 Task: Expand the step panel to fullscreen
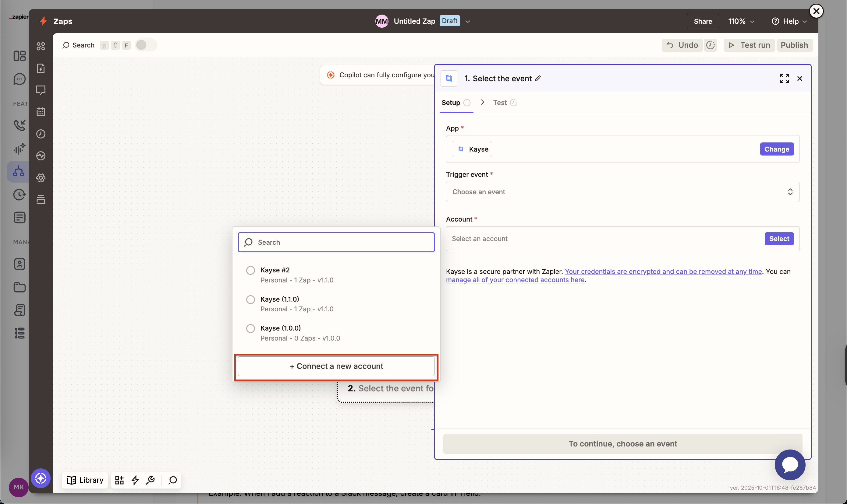785,78
